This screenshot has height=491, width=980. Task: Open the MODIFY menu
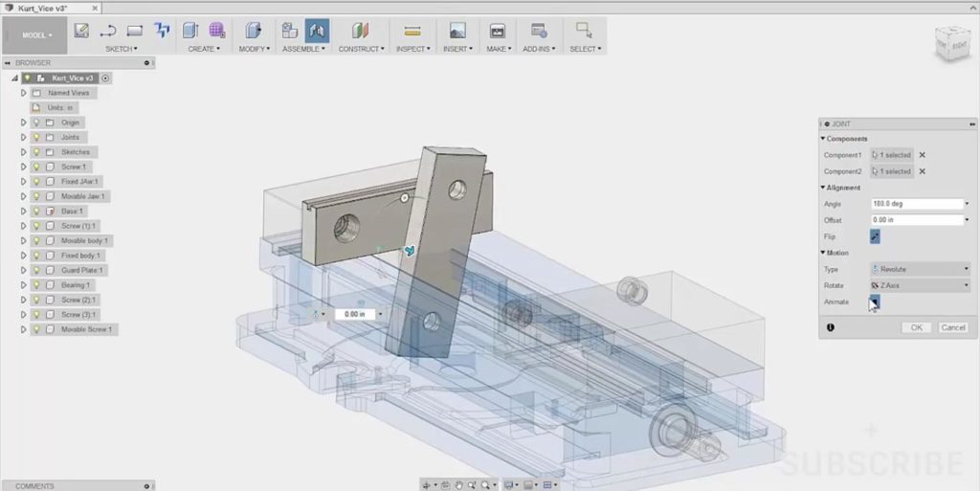(x=254, y=49)
